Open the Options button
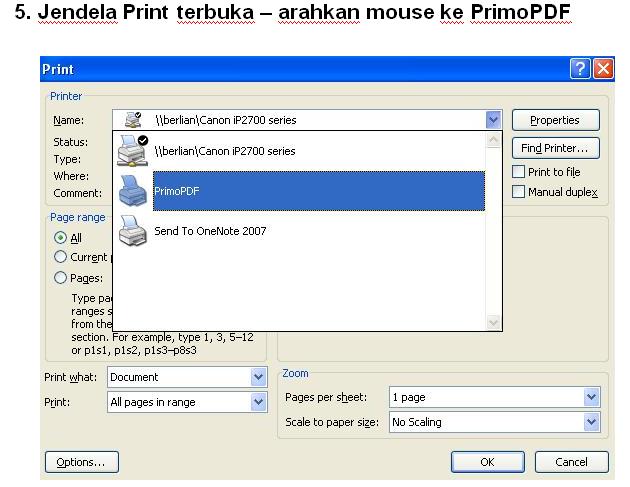630x487 pixels. pyautogui.click(x=82, y=462)
